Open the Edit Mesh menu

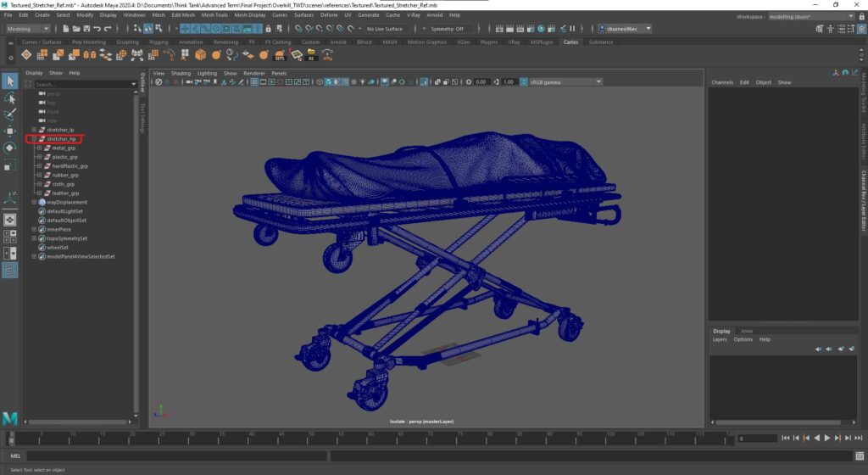(x=183, y=15)
